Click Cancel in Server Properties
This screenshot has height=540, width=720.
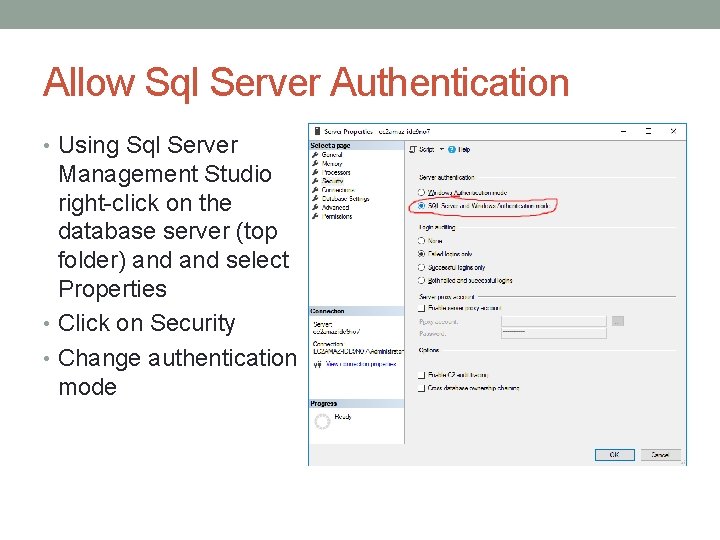(660, 455)
